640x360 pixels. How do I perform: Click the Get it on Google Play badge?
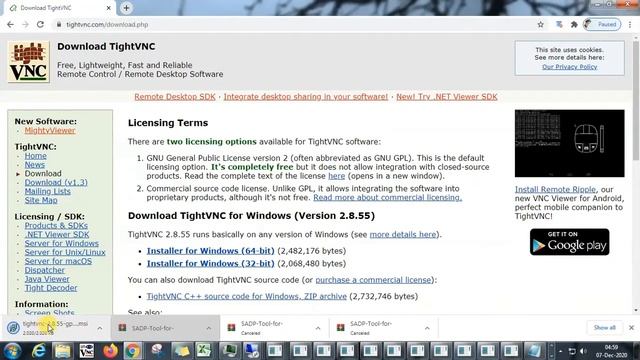point(569,242)
